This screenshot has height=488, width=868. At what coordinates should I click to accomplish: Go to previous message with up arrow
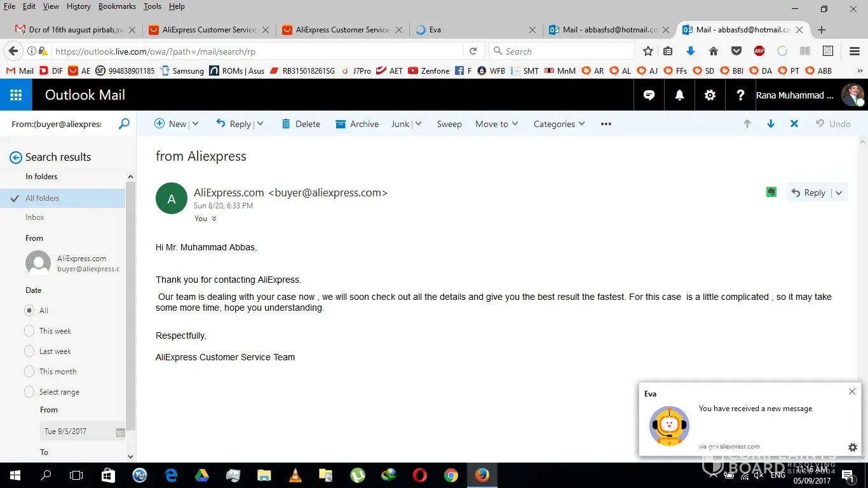pos(747,124)
